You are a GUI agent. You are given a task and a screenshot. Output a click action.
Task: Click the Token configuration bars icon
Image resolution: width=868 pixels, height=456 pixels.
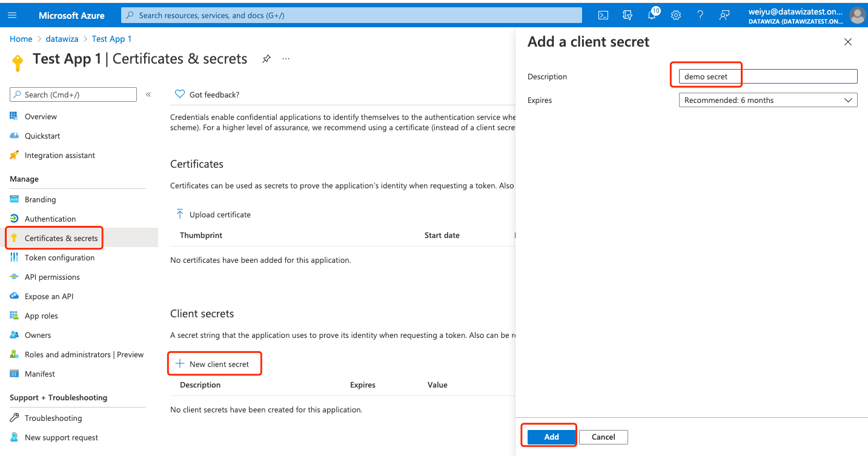coord(14,257)
